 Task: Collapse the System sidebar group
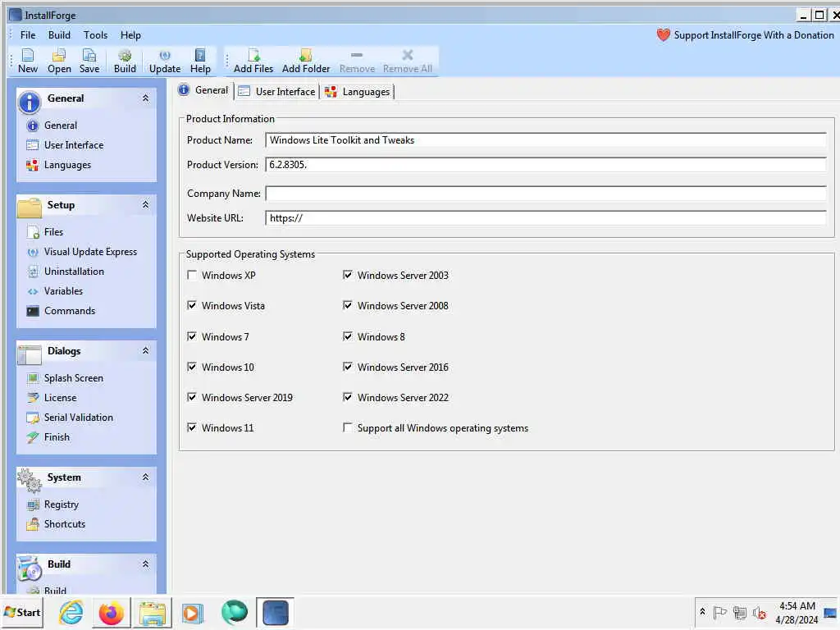[146, 477]
